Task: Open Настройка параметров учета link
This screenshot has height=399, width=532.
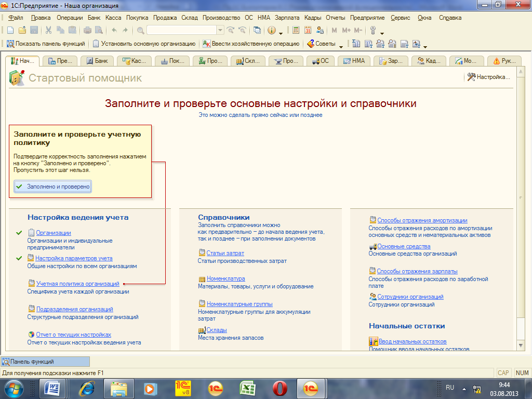Action: (74, 258)
